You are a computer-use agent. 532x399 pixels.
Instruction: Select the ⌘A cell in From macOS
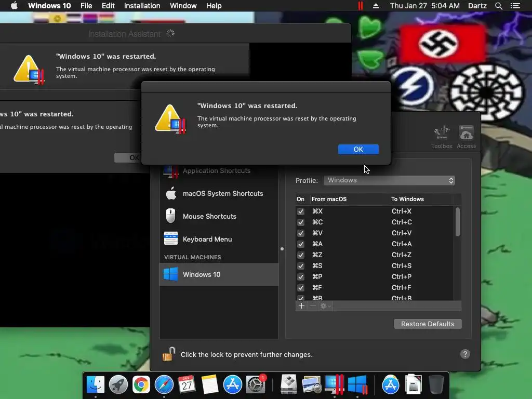click(x=317, y=244)
